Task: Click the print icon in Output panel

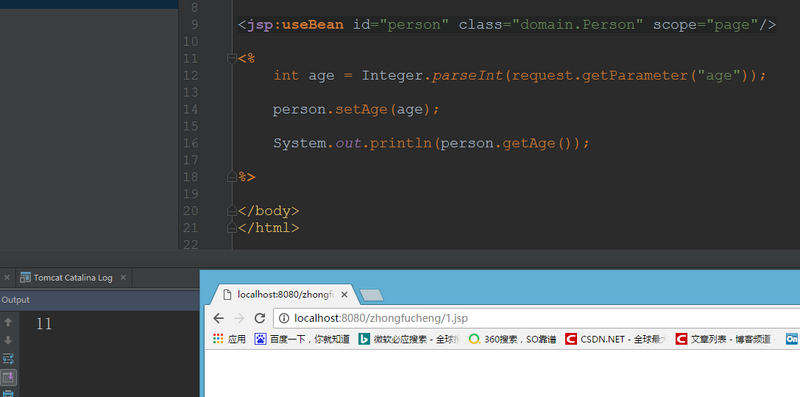Action: click(x=8, y=393)
